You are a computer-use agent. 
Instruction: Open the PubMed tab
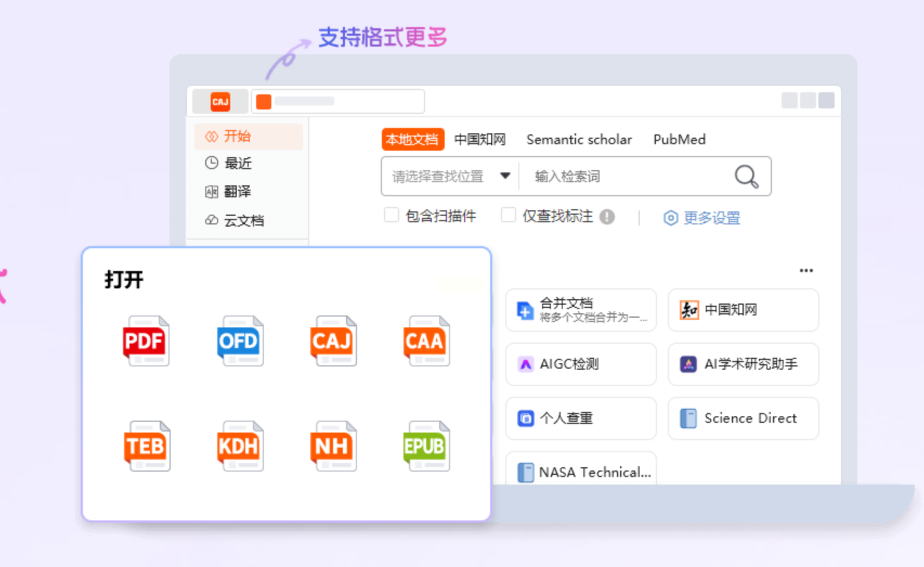point(679,139)
